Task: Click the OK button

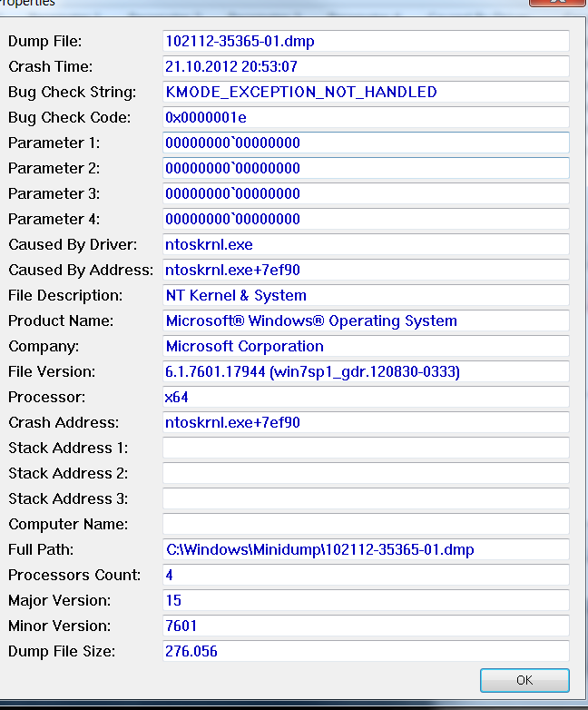Action: 524,680
